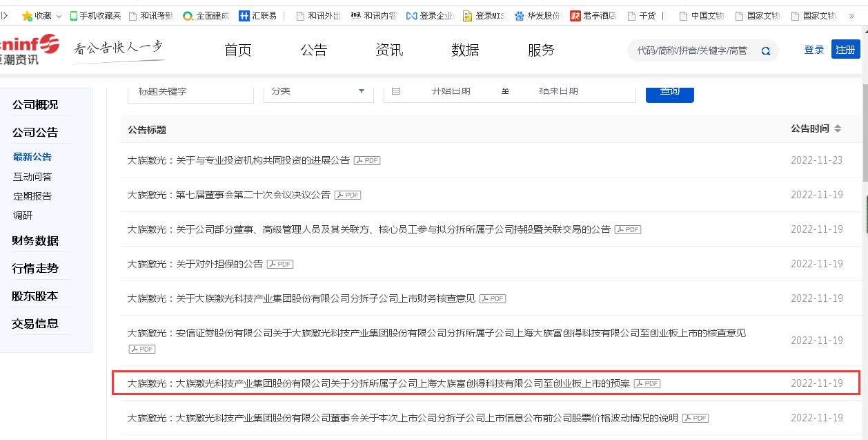Viewport: 868px width, 440px height.
Task: Open PDF icon for 持股暨关联交易的公告
Action: click(628, 229)
